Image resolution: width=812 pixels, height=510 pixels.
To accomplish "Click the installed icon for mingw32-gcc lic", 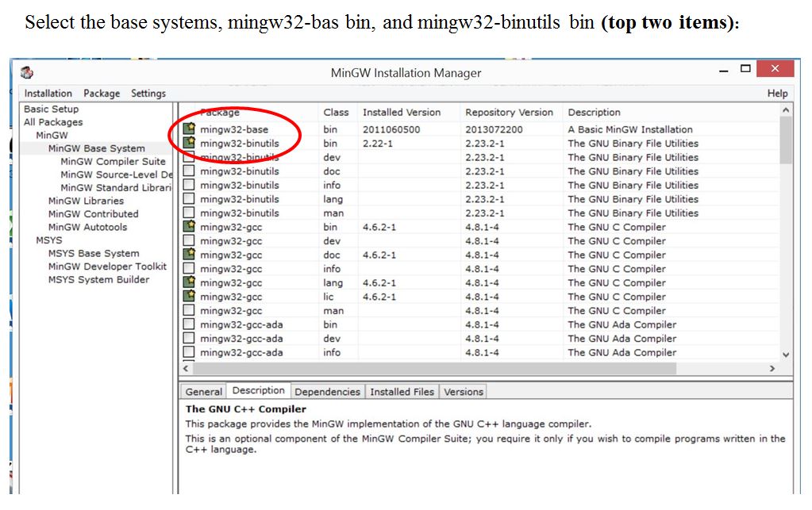I will [189, 297].
